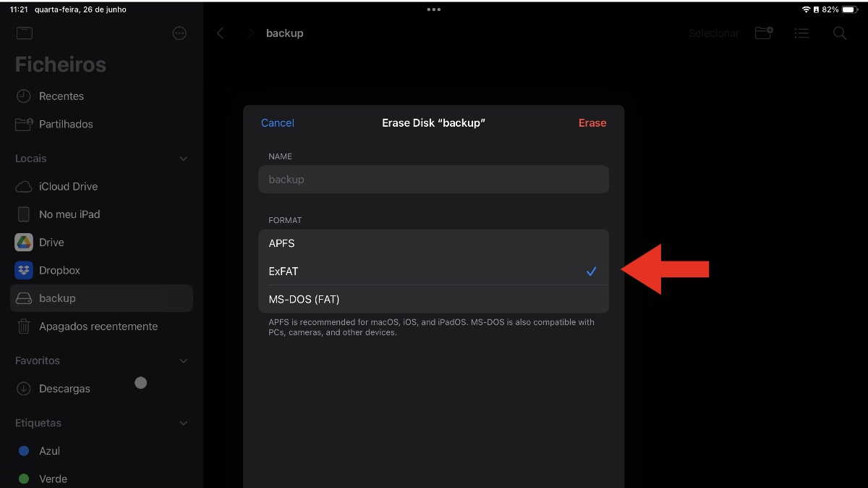Go back with the left chevron
This screenshot has height=488, width=868.
(x=221, y=33)
